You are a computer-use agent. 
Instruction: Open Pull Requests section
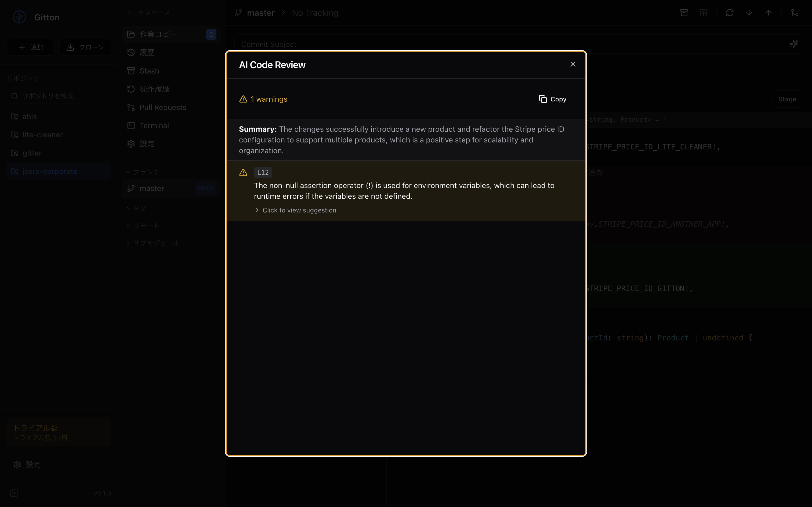[x=162, y=107]
